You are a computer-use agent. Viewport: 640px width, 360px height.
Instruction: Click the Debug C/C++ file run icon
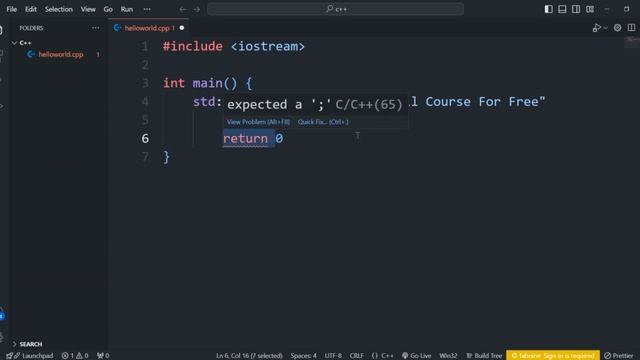point(596,28)
